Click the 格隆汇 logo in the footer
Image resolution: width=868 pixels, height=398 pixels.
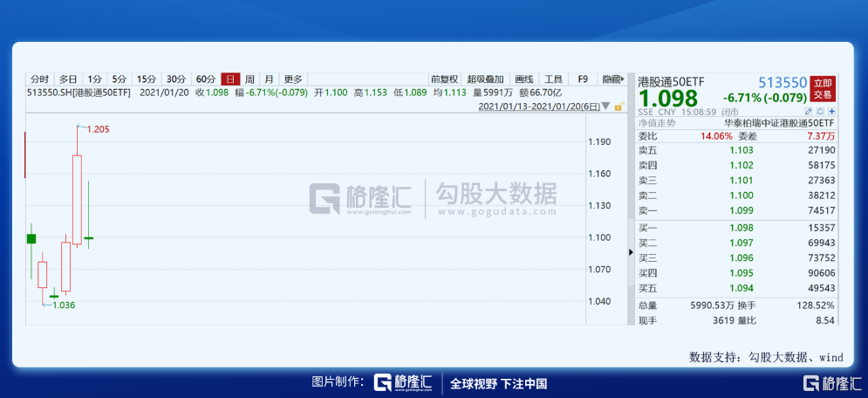coord(402,383)
